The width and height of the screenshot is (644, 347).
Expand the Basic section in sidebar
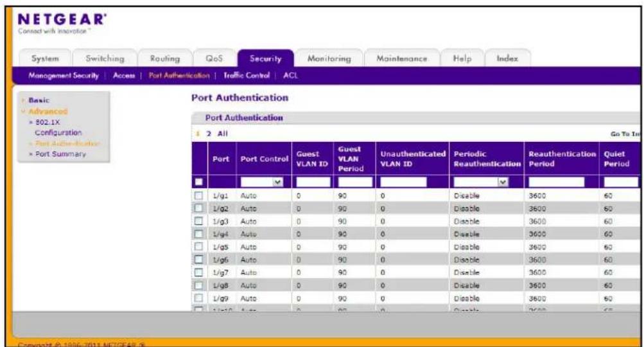[x=39, y=100]
